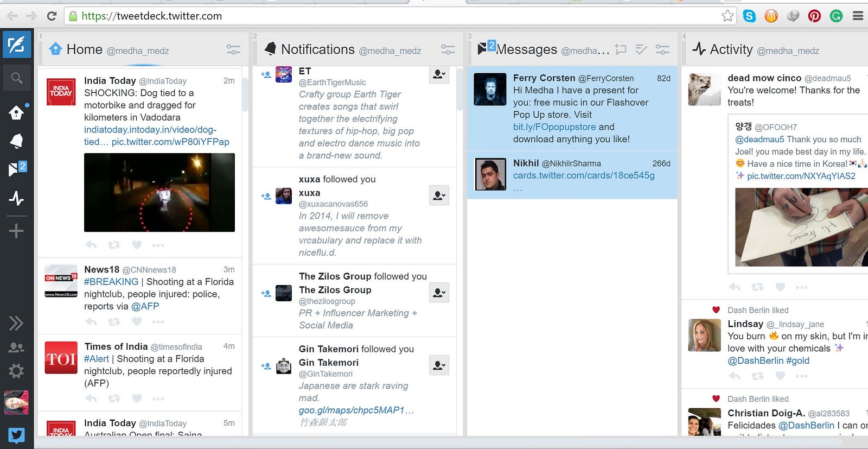The height and width of the screenshot is (449, 868).
Task: Open the goo.gl/maps link in Gin Takemori bio
Action: [x=356, y=410]
